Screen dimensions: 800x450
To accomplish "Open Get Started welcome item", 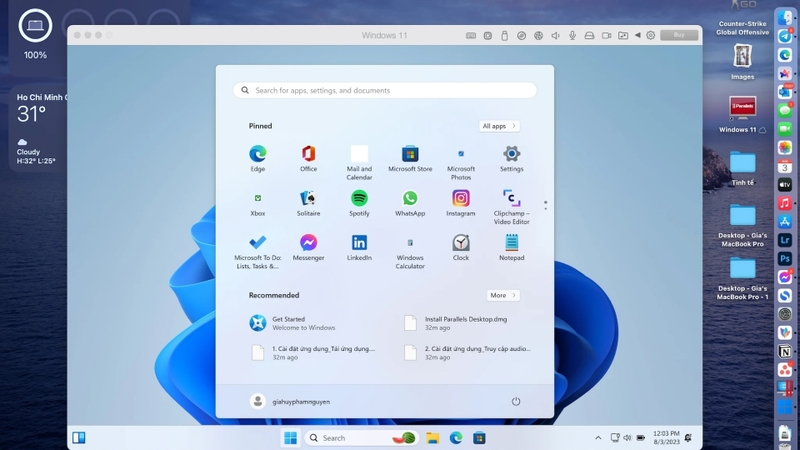I will 292,323.
